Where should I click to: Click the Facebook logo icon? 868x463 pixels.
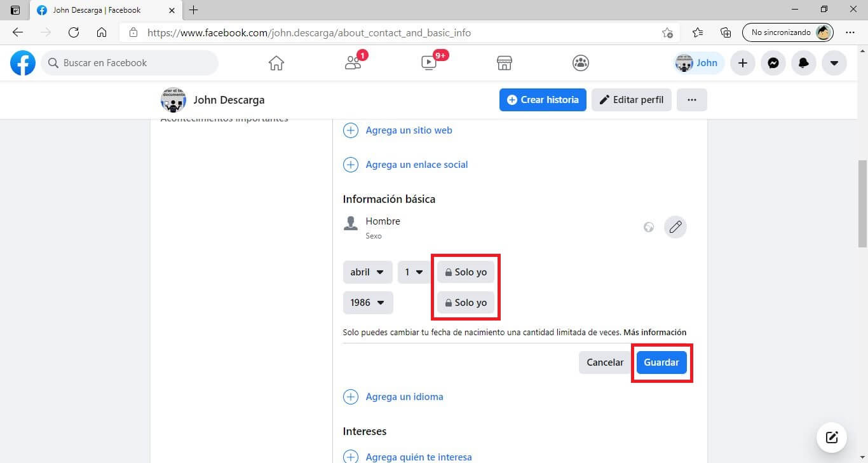point(23,63)
